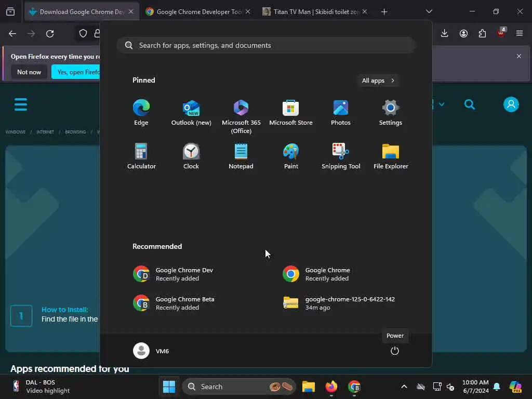
Task: Open Settings from pinned apps
Action: (391, 113)
